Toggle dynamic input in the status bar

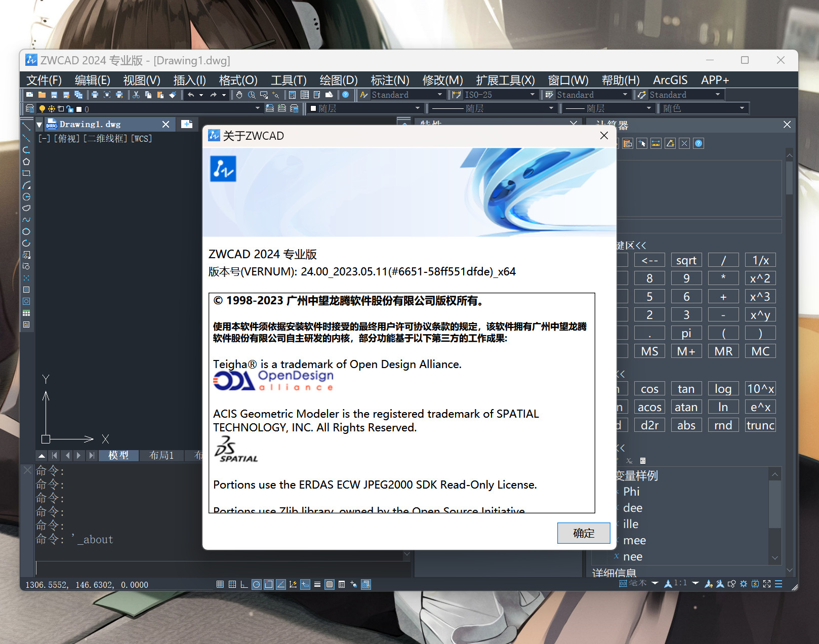pyautogui.click(x=305, y=584)
